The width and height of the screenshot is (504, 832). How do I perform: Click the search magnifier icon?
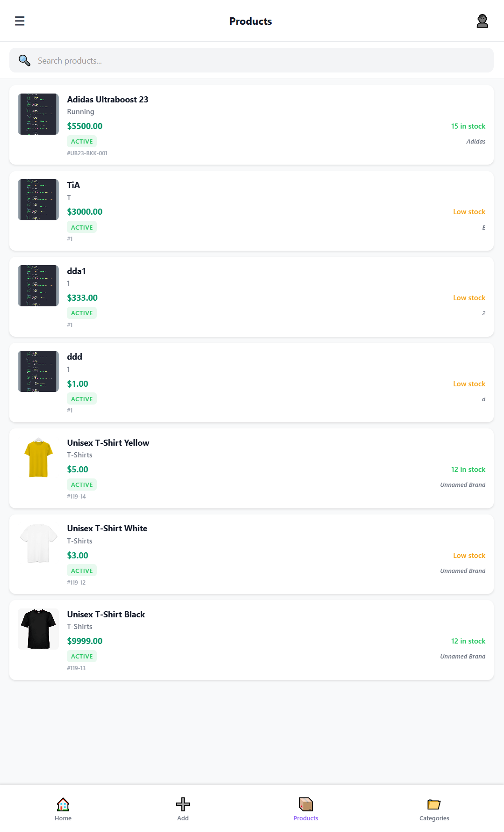click(x=24, y=60)
